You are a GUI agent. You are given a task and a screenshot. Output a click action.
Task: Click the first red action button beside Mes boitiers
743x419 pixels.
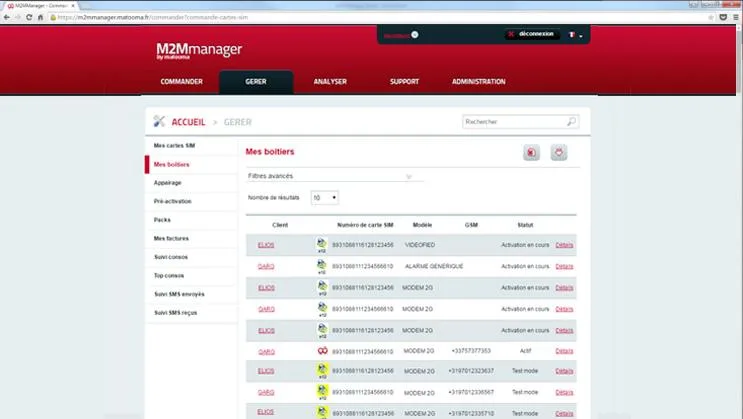(x=531, y=153)
